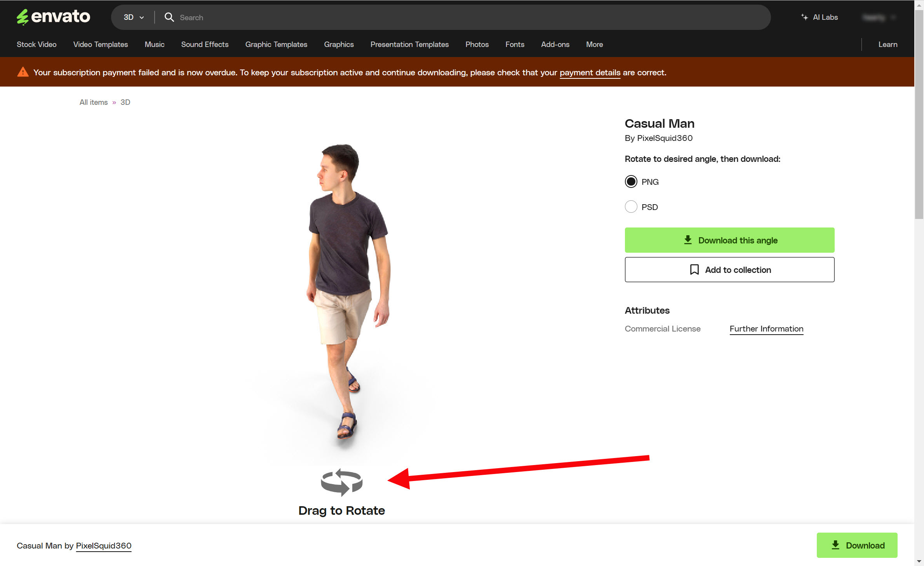Open the Further Information link
Screen dimensions: 924x566
coord(766,328)
